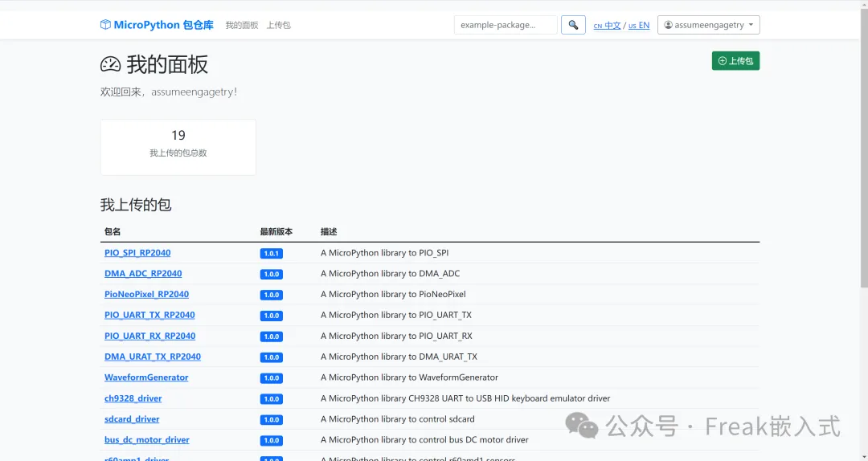Click the 1.0.0 badge for DMA_ADC_RP2040
Screen dimensions: 868x461
272,274
